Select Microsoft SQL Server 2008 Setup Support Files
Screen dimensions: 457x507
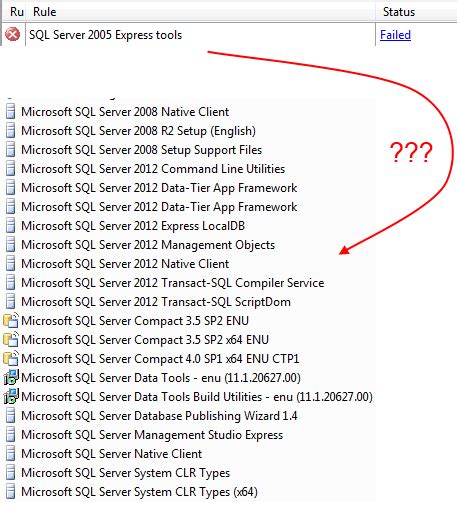click(141, 149)
